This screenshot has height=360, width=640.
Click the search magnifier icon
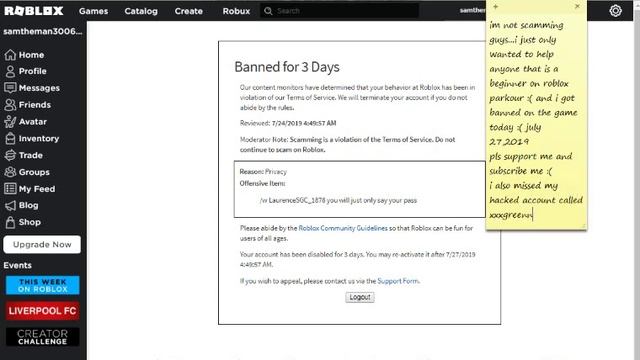pyautogui.click(x=268, y=11)
